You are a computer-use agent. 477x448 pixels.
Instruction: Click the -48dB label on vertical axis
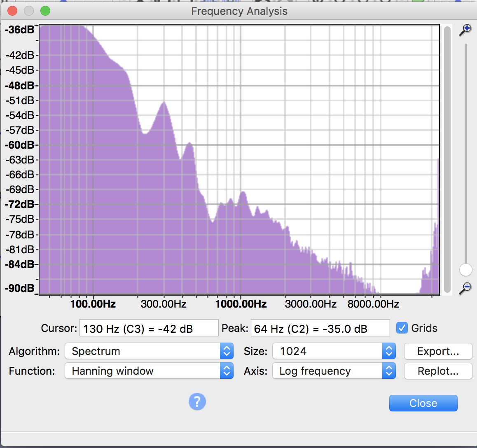pos(20,86)
